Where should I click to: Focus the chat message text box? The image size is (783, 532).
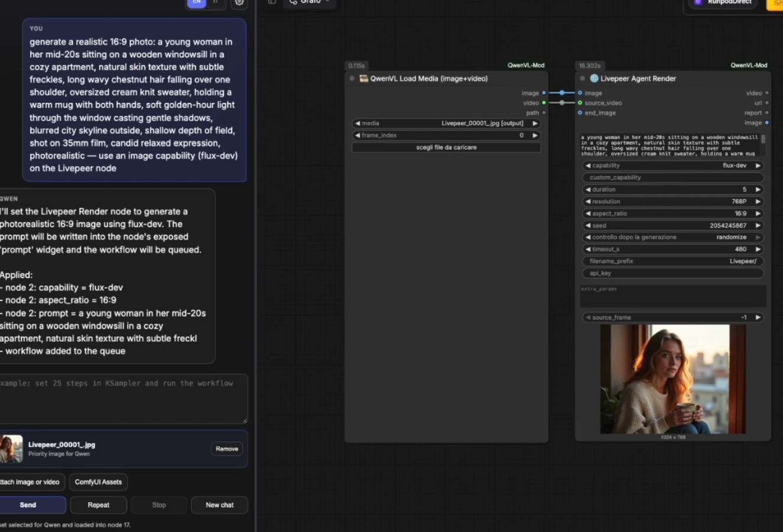122,398
